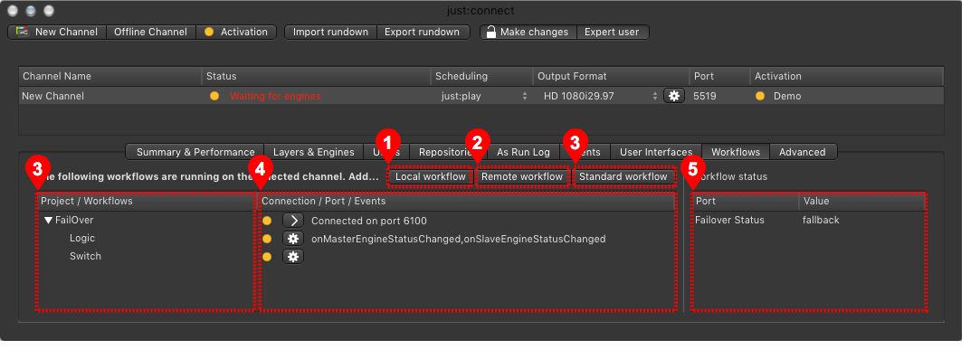980x359 pixels.
Task: Click the yellow status dot in FailOver row
Action: (x=267, y=221)
